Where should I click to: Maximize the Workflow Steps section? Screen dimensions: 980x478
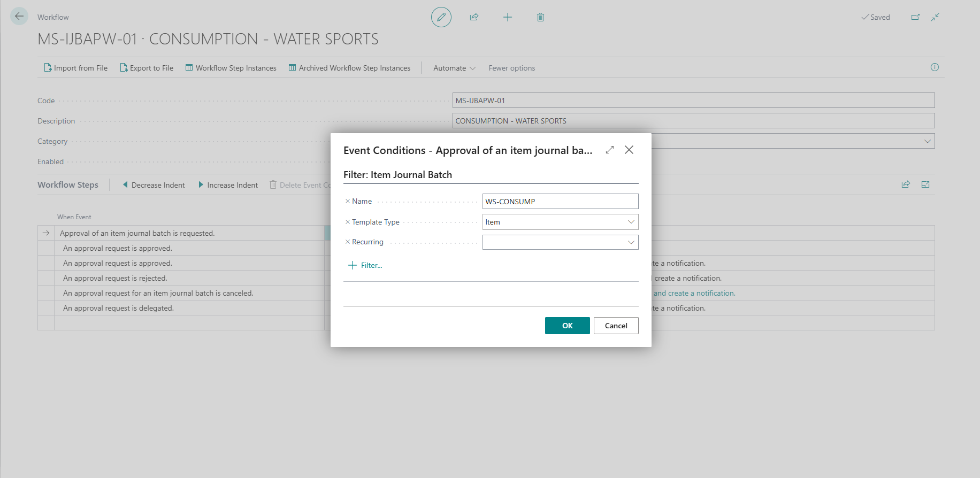925,184
